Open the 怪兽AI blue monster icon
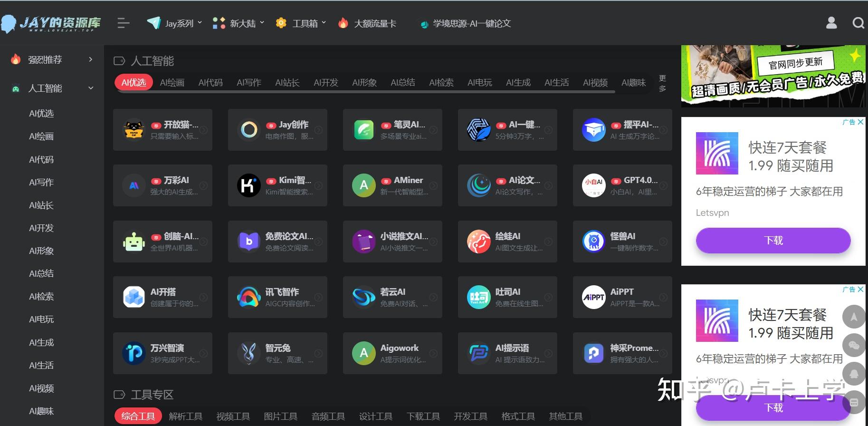Viewport: 868px width, 426px height. pyautogui.click(x=594, y=242)
